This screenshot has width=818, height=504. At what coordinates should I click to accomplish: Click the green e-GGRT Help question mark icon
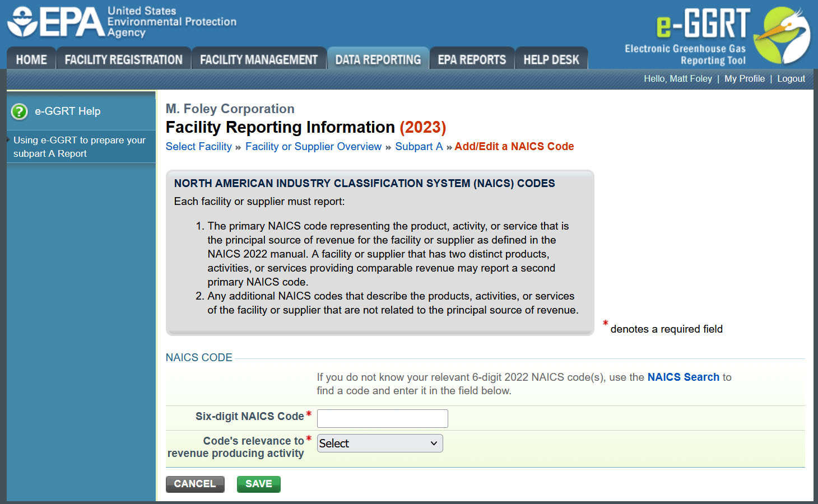tap(19, 111)
